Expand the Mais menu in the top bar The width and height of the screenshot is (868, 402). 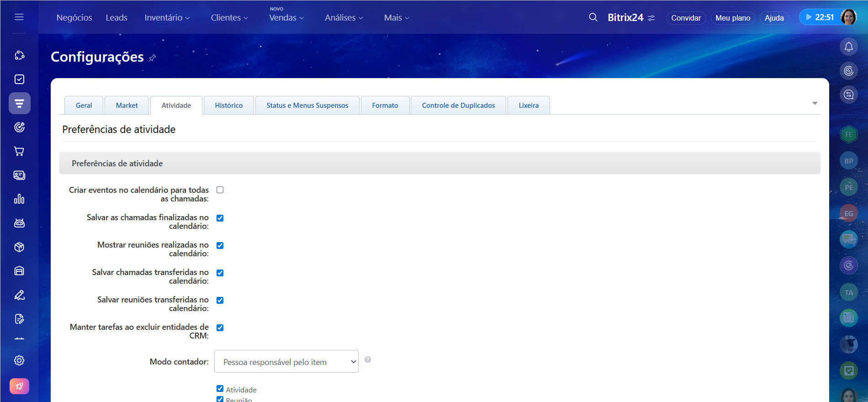(396, 18)
